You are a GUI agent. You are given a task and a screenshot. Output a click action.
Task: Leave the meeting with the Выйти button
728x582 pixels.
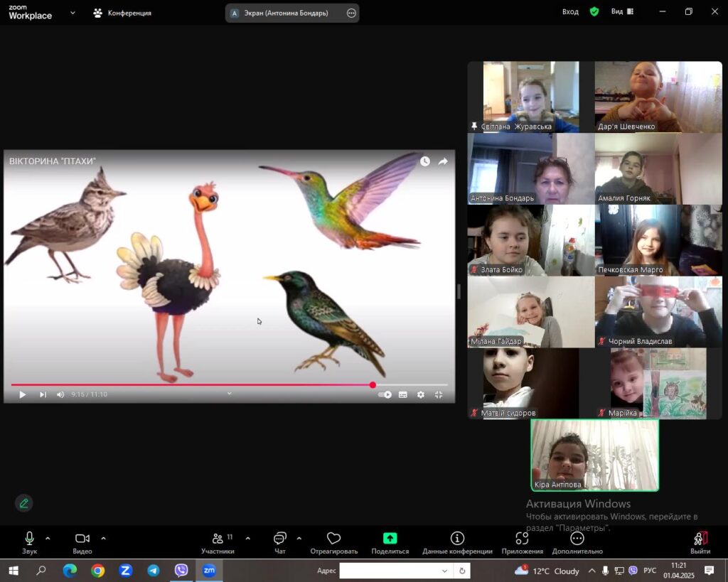(700, 542)
